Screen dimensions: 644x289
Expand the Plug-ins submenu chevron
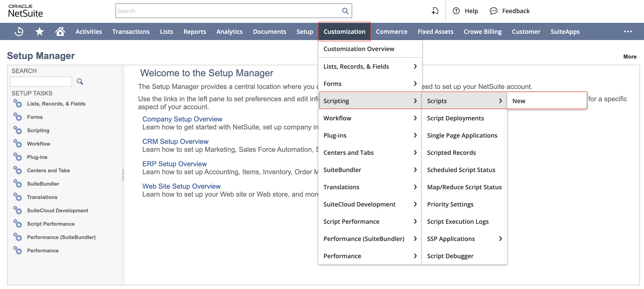[x=415, y=135]
